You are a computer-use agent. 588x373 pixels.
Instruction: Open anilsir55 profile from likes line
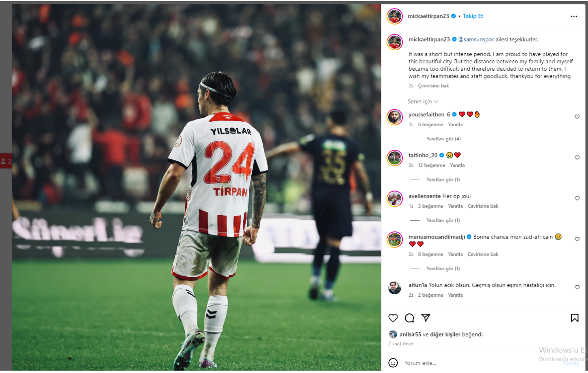pyautogui.click(x=410, y=334)
